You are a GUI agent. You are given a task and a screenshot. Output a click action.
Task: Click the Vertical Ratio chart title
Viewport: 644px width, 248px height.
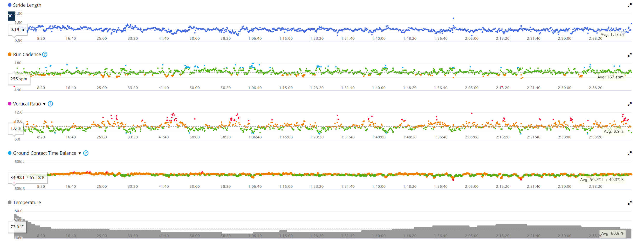point(27,104)
